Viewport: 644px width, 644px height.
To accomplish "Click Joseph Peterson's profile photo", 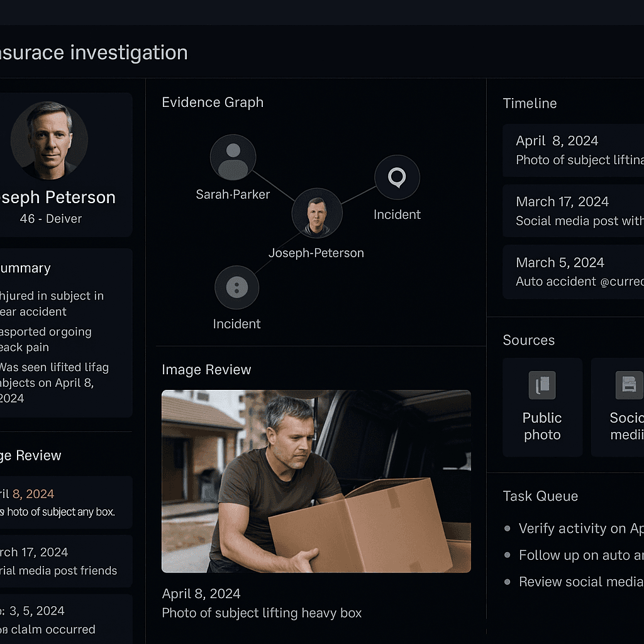I will coord(49,140).
